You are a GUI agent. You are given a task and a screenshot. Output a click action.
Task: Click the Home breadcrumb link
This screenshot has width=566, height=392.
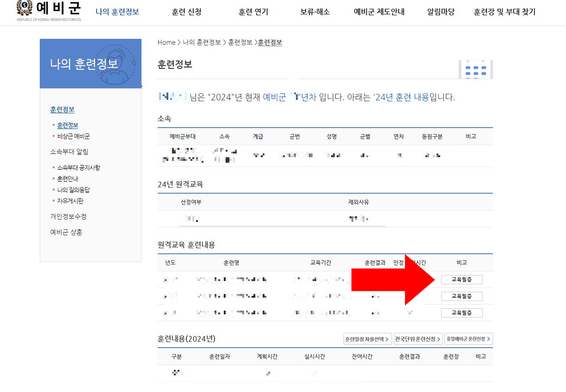(166, 42)
